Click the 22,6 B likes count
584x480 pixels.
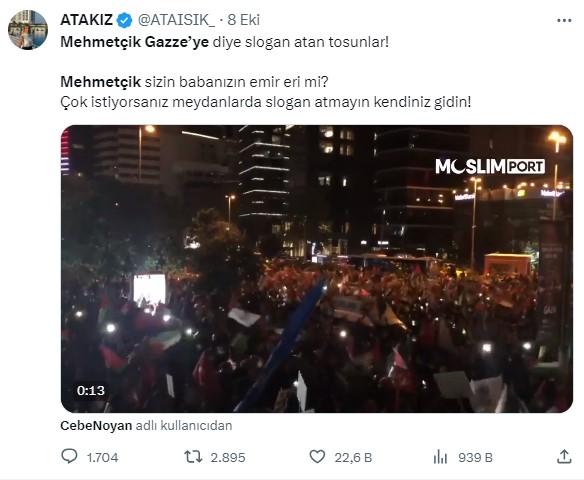(x=353, y=457)
